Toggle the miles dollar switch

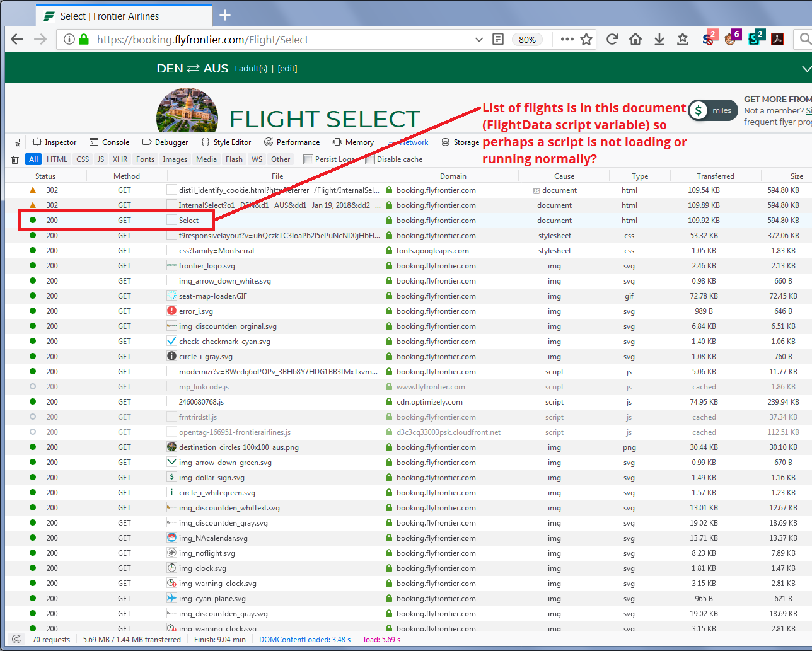(x=712, y=111)
